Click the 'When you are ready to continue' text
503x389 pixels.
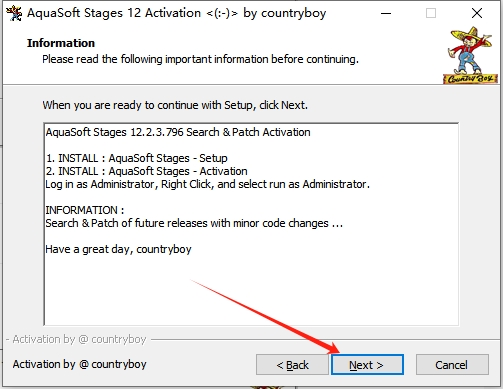pyautogui.click(x=175, y=105)
